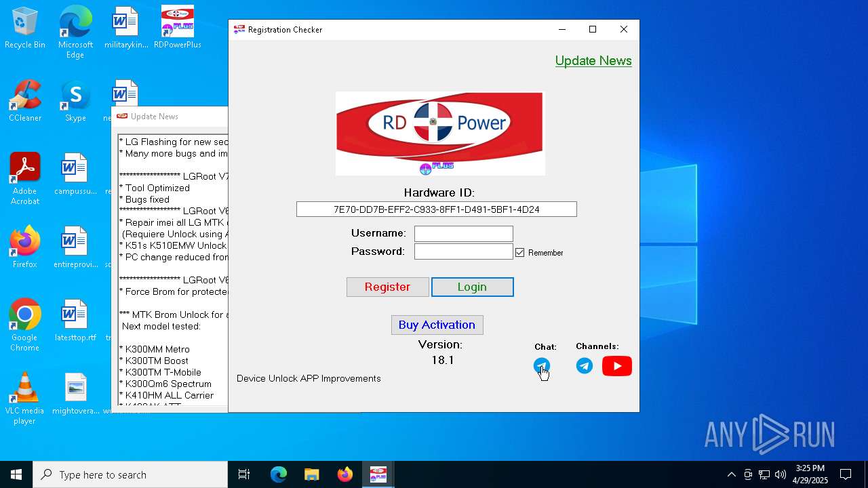Open the YouTube channel icon
The width and height of the screenshot is (868, 488).
617,366
